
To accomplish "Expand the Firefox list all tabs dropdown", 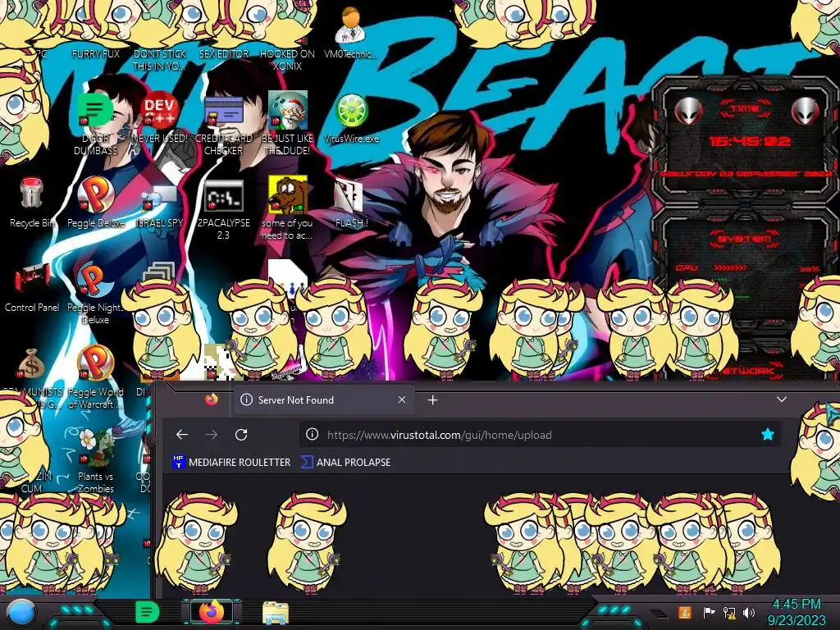I will click(x=782, y=399).
